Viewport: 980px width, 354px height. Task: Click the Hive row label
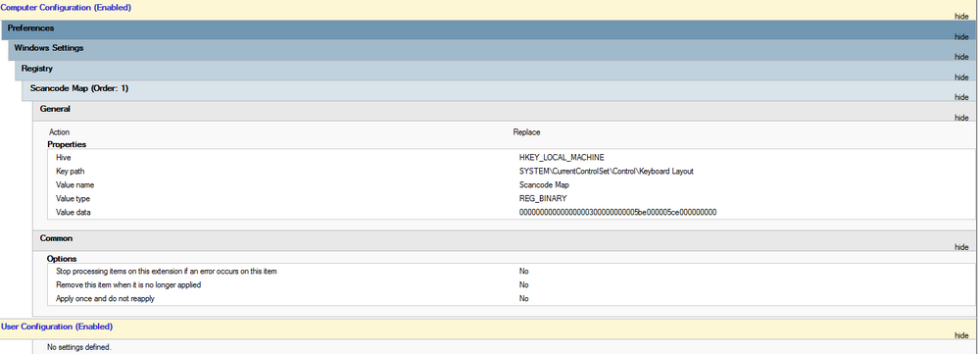(63, 158)
